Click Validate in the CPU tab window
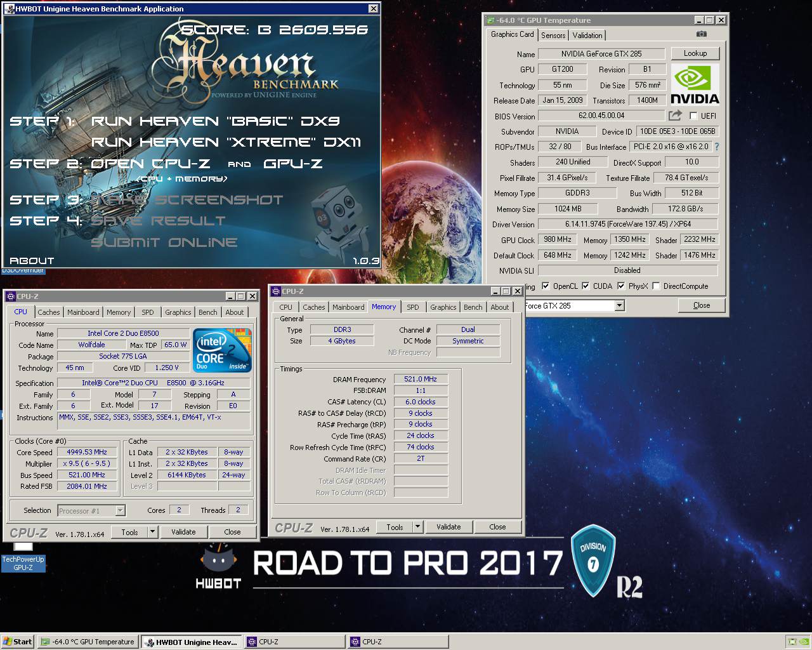This screenshot has height=650, width=812. click(x=183, y=532)
